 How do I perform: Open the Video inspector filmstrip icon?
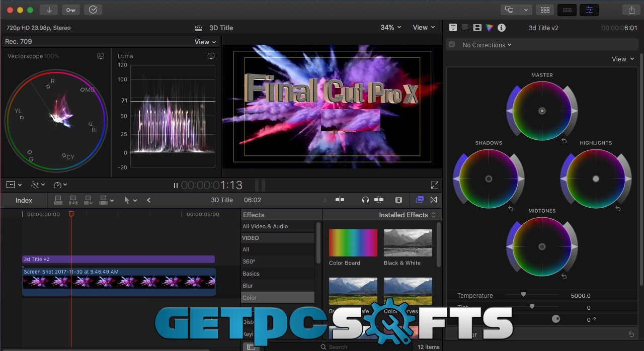point(477,28)
